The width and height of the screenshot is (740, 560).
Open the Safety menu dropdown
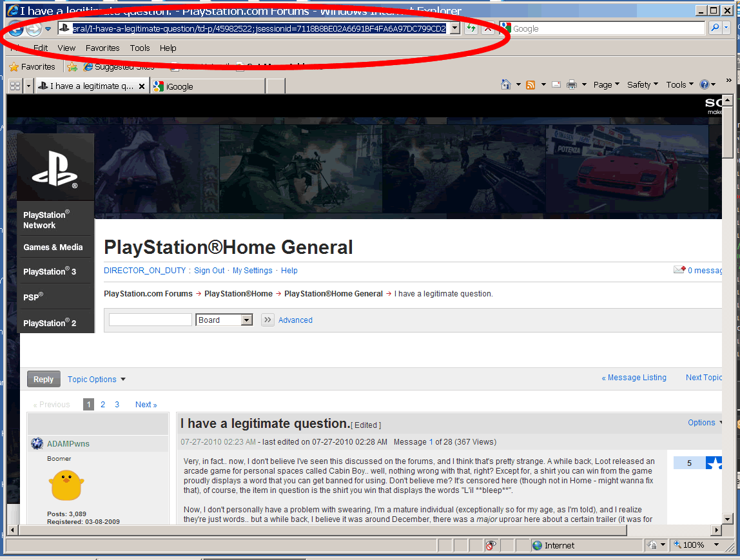(642, 85)
